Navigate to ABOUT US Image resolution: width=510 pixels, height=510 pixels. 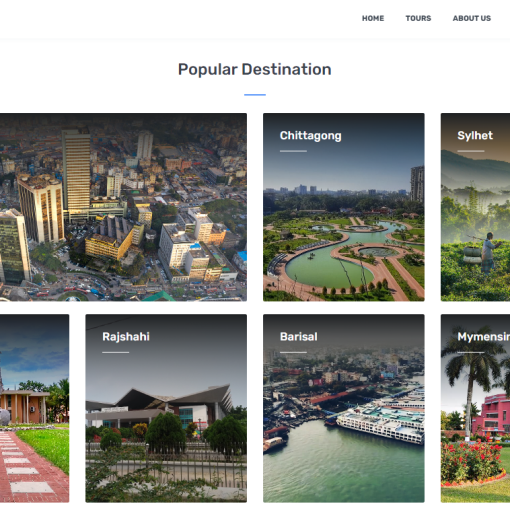click(x=472, y=18)
